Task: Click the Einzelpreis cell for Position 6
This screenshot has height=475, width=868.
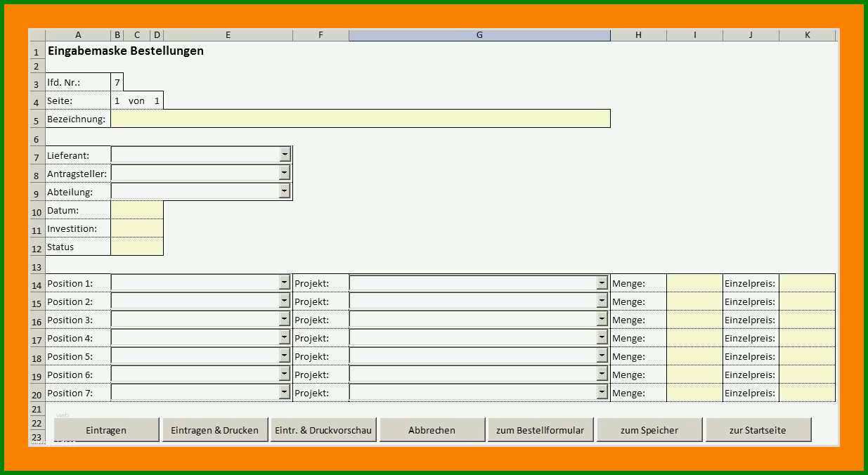Action: [807, 375]
